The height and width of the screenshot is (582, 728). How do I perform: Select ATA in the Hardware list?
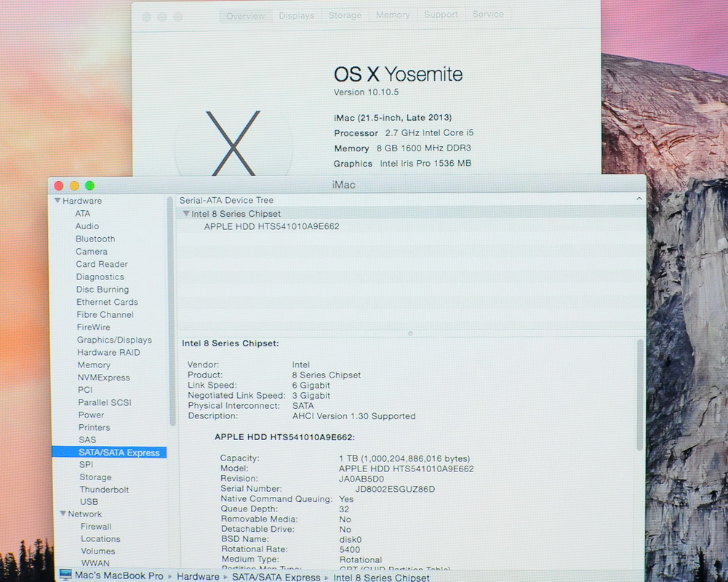tap(83, 214)
